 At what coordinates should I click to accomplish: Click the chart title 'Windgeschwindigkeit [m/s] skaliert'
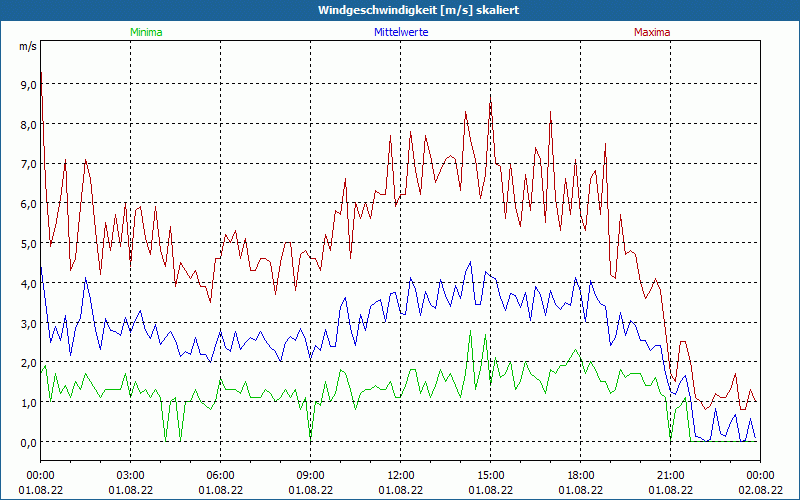point(418,10)
